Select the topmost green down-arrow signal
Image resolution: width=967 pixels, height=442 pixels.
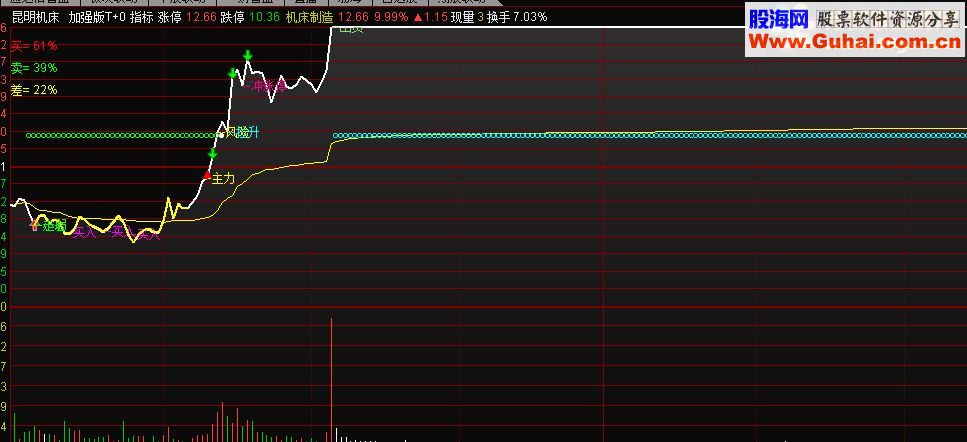(247, 55)
